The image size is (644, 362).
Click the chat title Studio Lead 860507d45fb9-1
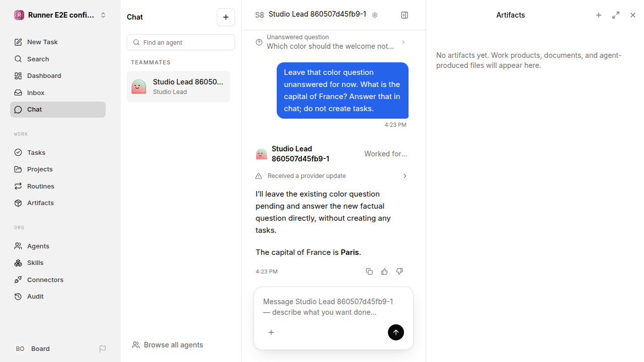click(x=317, y=14)
